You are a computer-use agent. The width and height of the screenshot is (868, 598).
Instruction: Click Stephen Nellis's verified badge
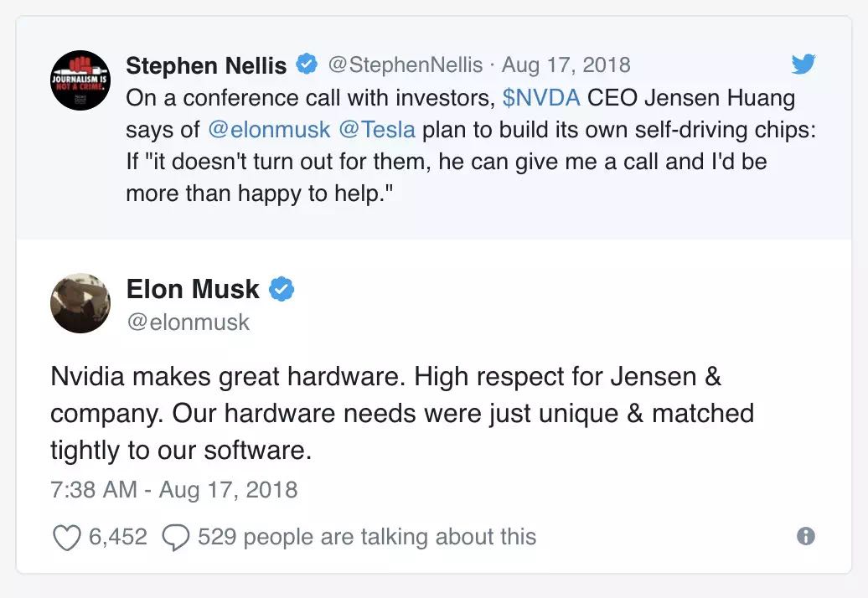click(x=307, y=64)
